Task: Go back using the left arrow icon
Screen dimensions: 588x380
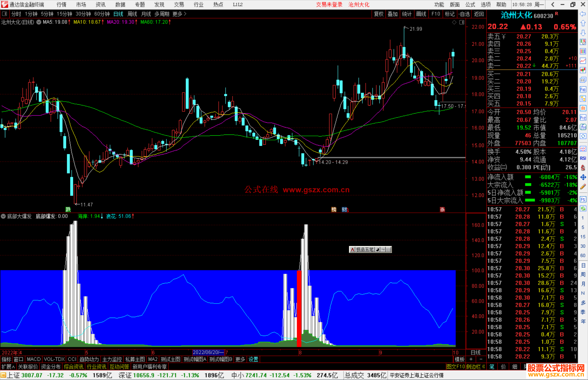Action: 583,14
